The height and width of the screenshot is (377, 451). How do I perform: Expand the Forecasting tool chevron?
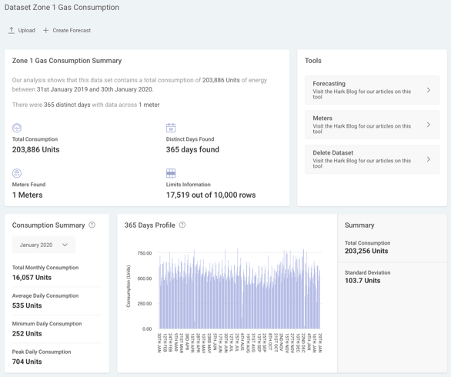point(429,90)
